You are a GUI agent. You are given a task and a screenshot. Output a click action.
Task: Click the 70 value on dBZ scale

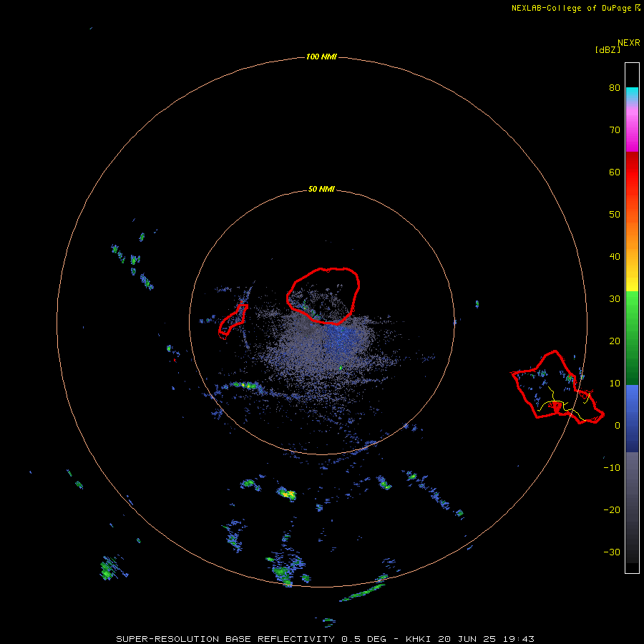point(615,130)
